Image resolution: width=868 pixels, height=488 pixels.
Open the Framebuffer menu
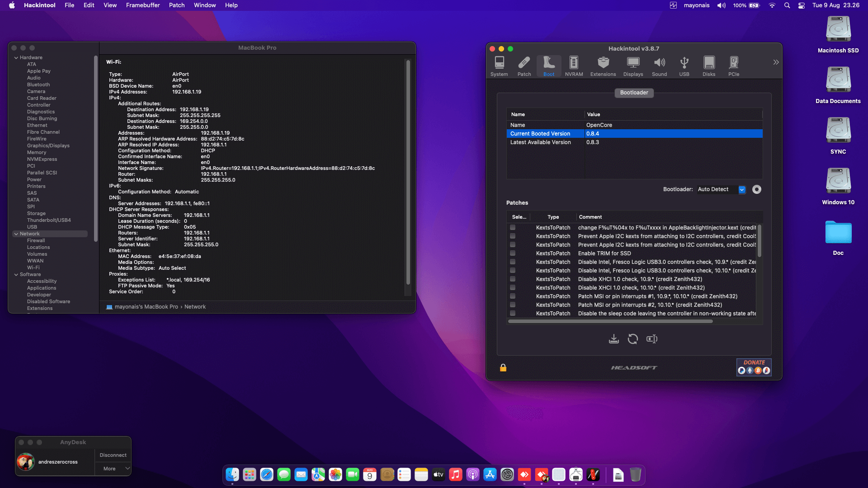(142, 5)
